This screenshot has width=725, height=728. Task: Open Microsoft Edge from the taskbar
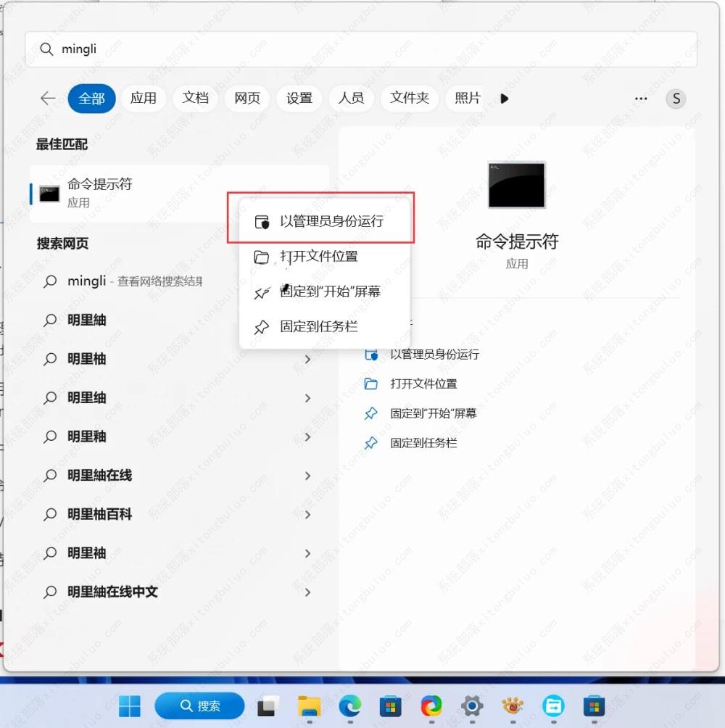click(x=350, y=705)
